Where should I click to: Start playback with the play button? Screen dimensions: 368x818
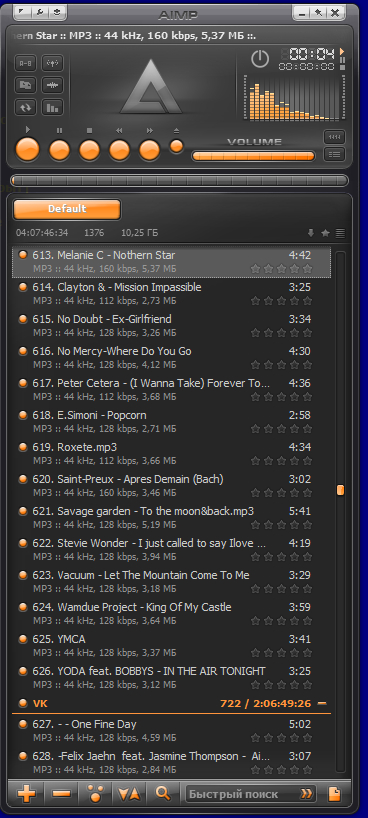coord(28,150)
